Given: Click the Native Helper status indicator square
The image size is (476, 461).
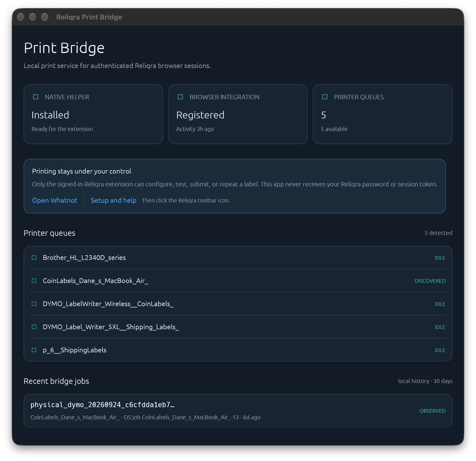Looking at the screenshot, I should [x=36, y=97].
